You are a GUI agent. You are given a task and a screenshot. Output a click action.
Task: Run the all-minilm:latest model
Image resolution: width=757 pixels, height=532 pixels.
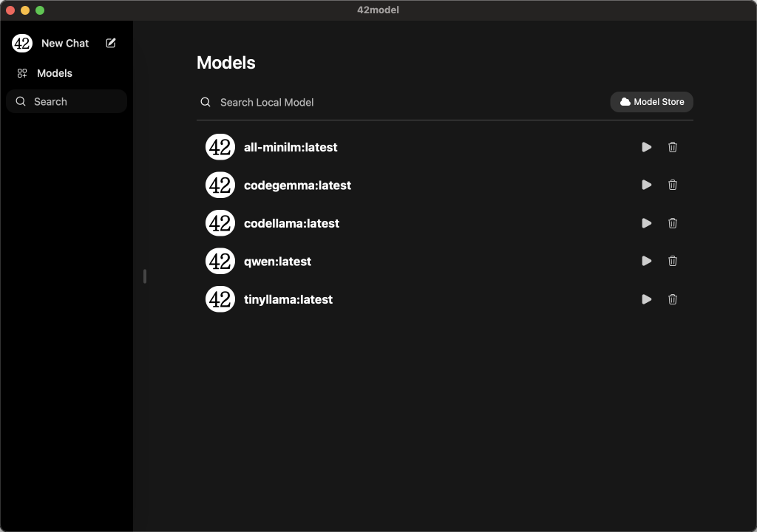[647, 147]
